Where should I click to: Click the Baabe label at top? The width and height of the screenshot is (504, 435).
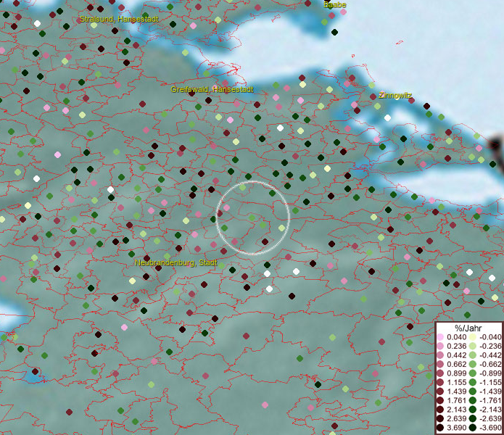pos(335,4)
